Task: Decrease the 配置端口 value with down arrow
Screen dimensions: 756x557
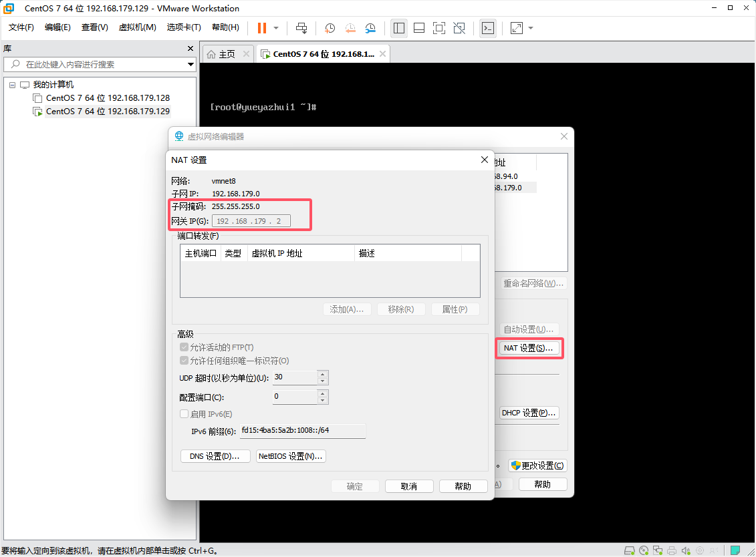Action: (323, 401)
